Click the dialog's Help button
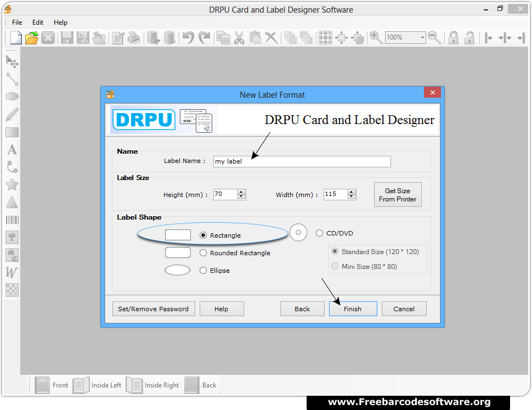 [x=222, y=309]
